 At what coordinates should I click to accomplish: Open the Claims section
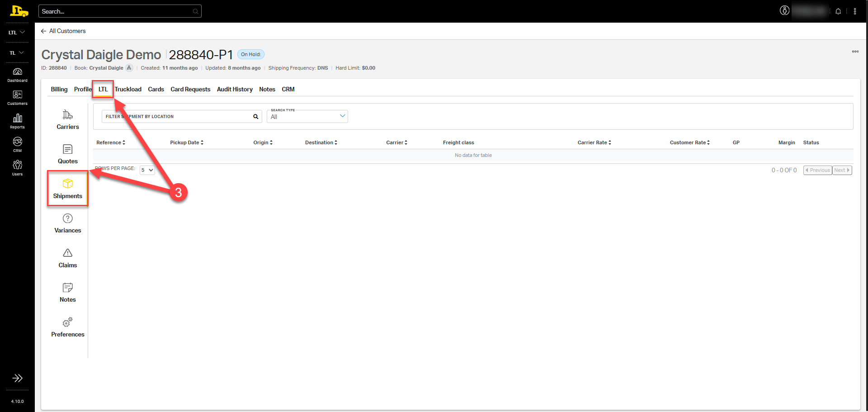pos(68,258)
